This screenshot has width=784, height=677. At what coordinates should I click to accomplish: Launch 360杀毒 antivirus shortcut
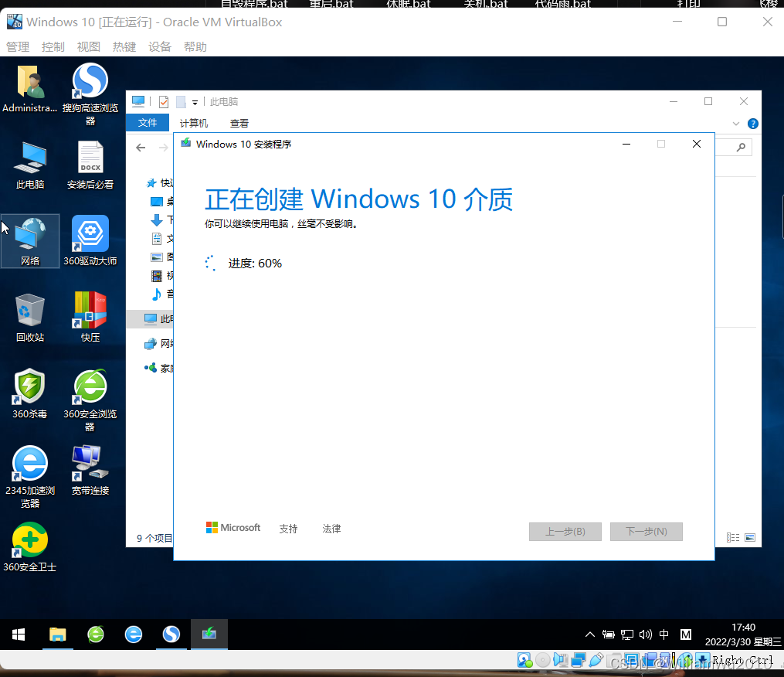point(30,394)
